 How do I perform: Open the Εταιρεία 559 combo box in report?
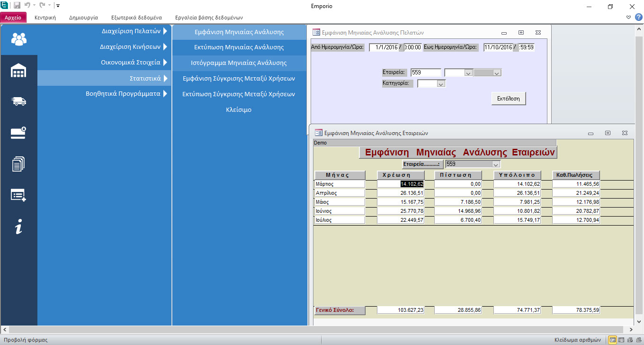(x=496, y=164)
